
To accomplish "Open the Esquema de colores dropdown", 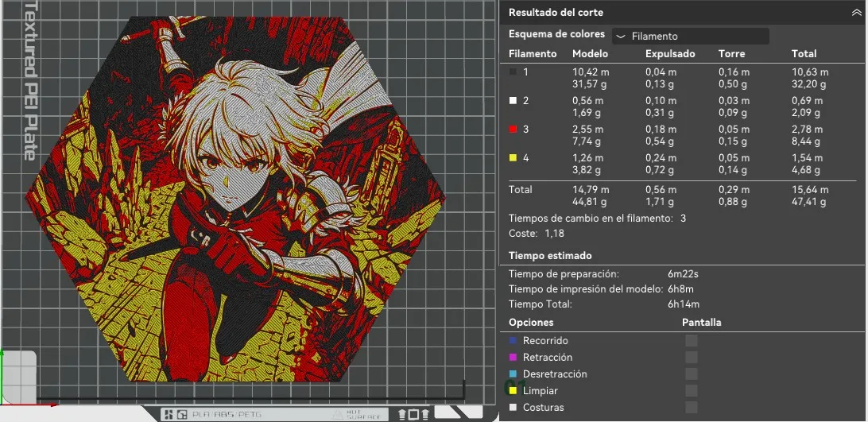I will pyautogui.click(x=690, y=36).
